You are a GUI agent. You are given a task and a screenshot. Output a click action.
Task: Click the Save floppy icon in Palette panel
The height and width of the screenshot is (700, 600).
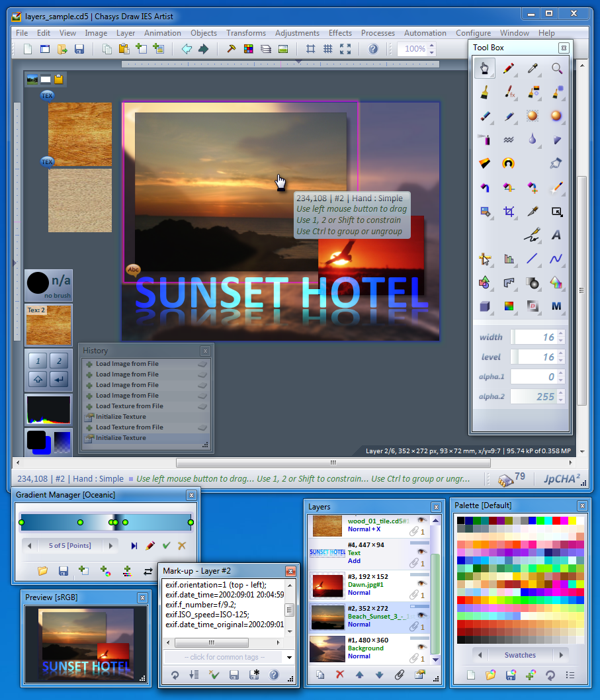510,675
